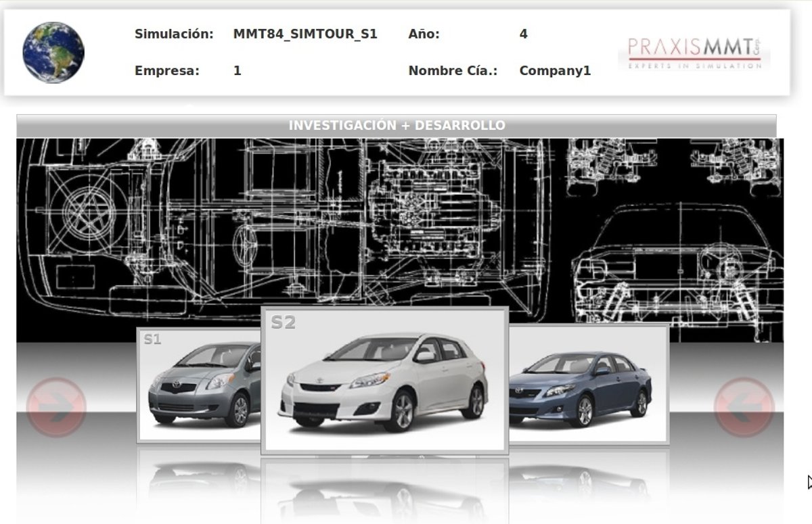Click the S2 label on the center card
Image resolution: width=812 pixels, height=524 pixels.
tap(284, 323)
